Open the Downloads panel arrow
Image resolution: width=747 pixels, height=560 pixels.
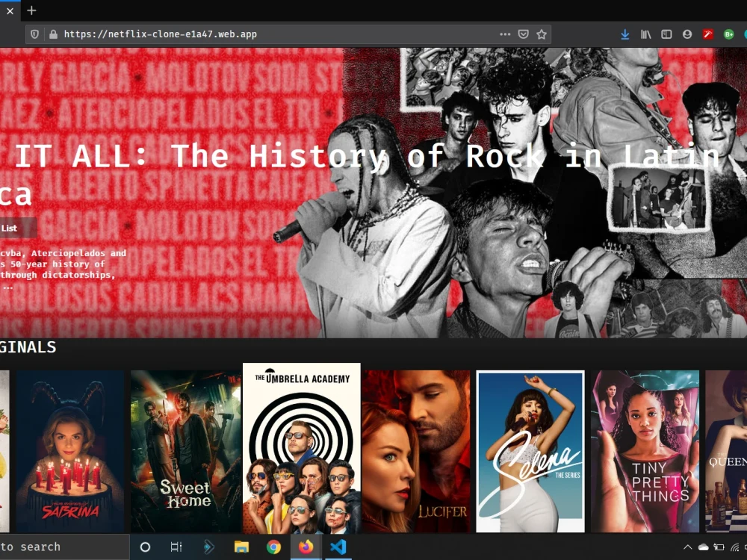click(x=625, y=34)
